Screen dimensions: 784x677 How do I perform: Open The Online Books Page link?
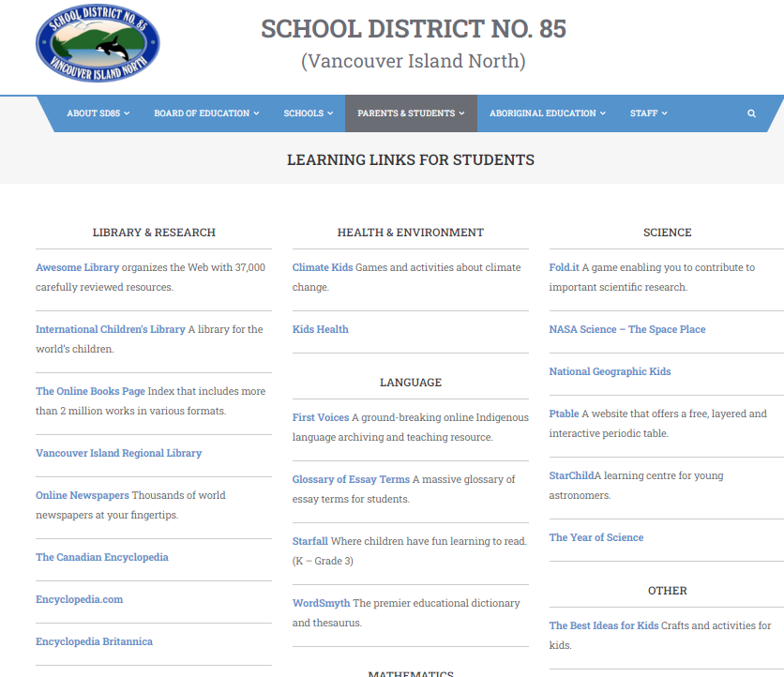(x=91, y=392)
